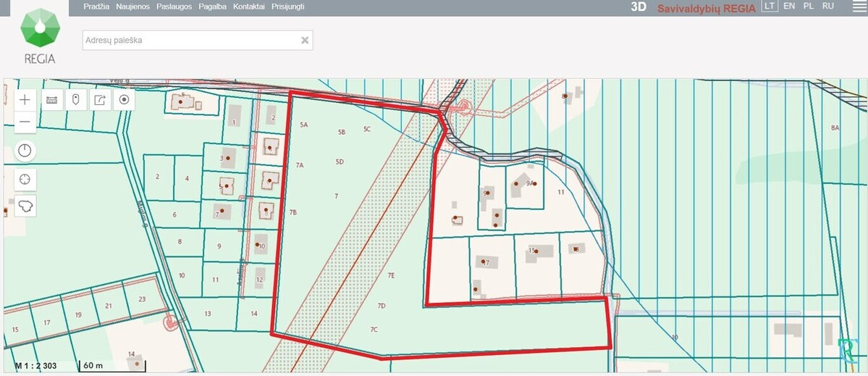Viewport: 868px width, 376px height.
Task: Click parcel label 7C on map
Action: 374,330
